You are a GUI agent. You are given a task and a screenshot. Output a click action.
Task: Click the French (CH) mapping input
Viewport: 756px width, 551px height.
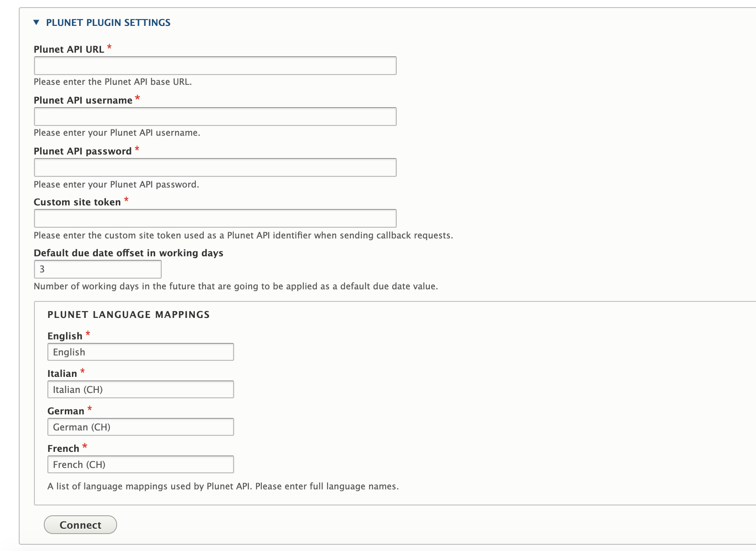(x=141, y=464)
